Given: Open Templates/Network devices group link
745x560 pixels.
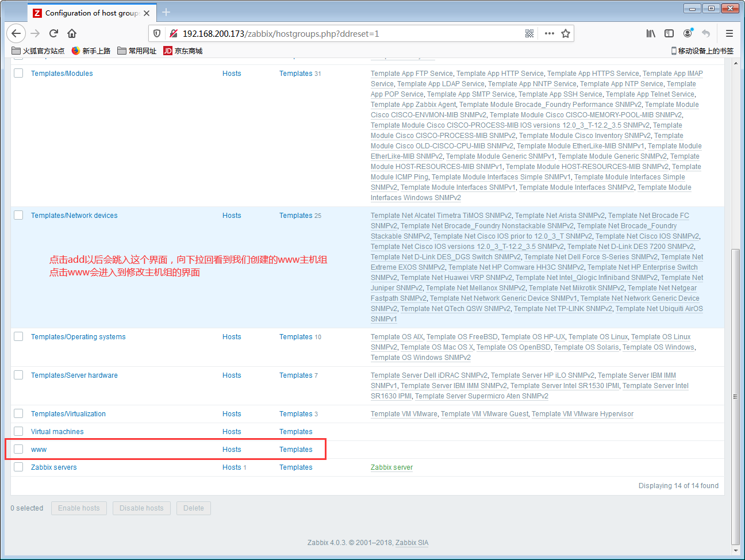Looking at the screenshot, I should coord(74,216).
